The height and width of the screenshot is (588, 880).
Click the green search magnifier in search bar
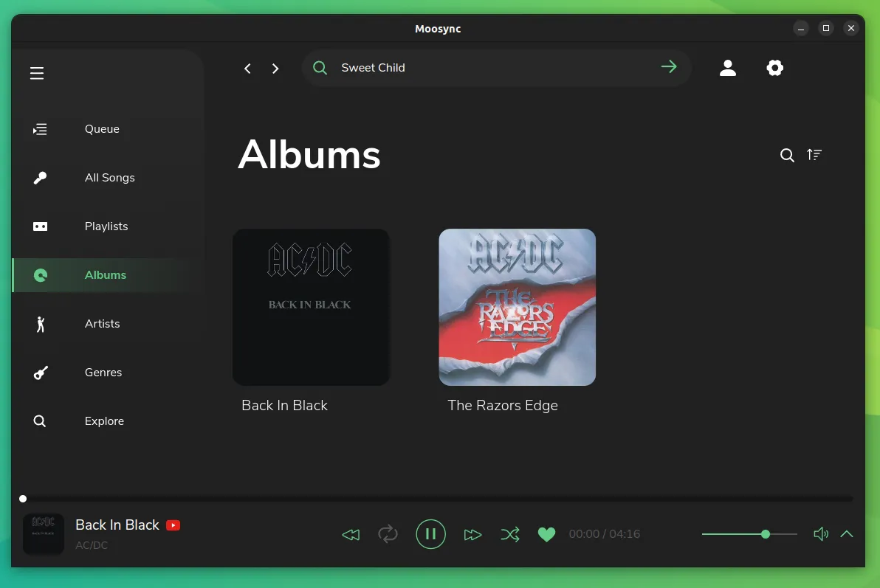(x=320, y=68)
